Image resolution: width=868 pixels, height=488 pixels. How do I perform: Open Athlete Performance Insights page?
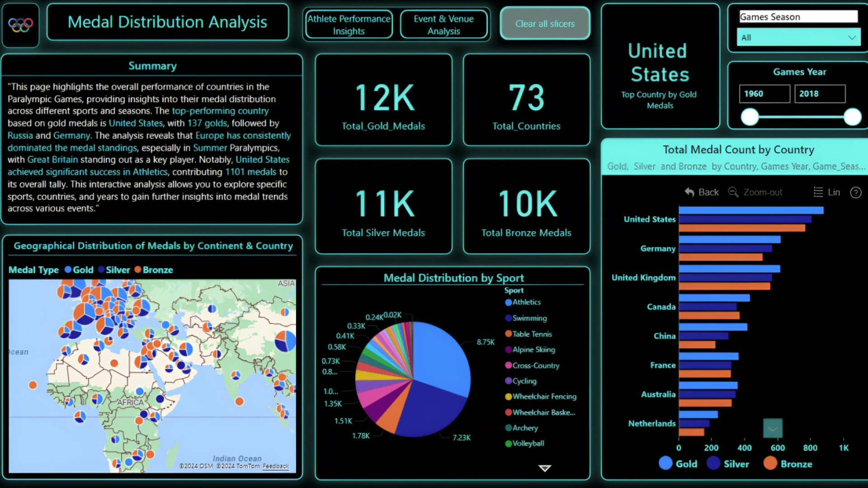coord(349,24)
